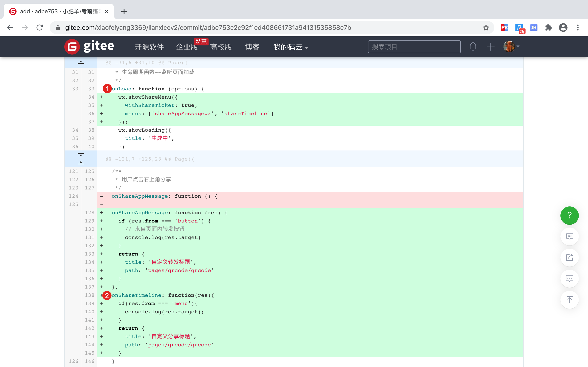Open the 博客 link

(252, 47)
